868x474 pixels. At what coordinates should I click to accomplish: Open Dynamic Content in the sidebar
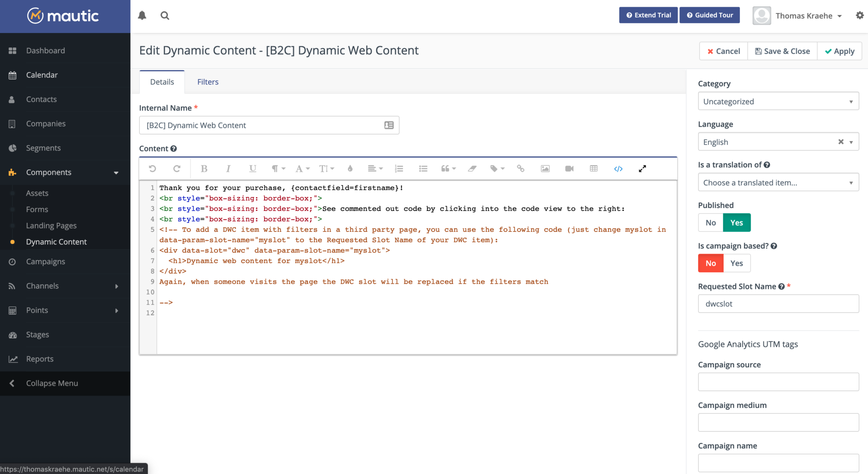56,241
